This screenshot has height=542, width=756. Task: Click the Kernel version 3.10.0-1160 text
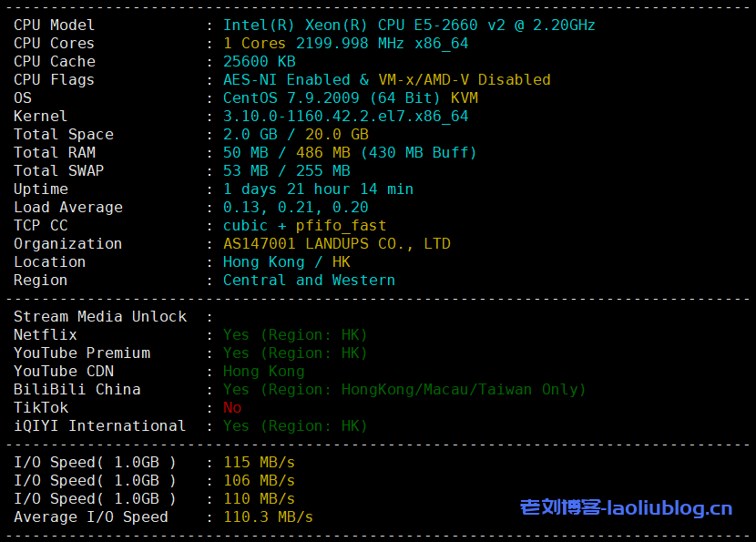(x=345, y=117)
